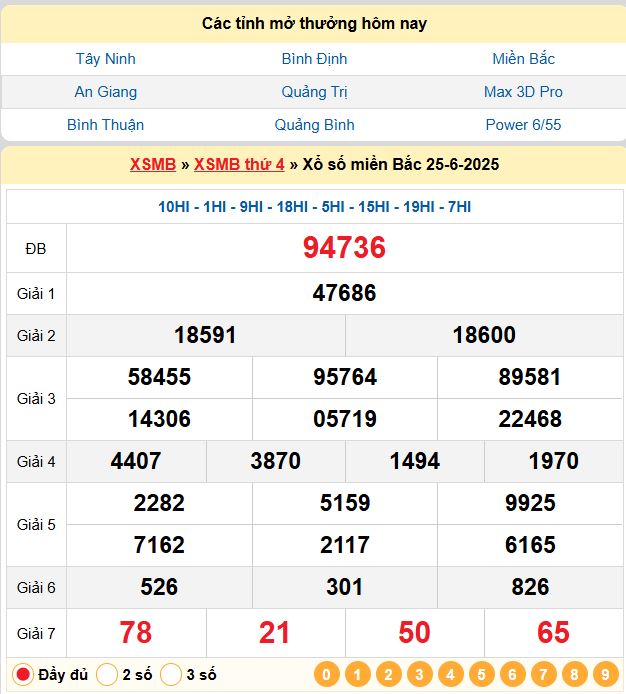Click the Giải 2 number 18600

pos(484,335)
